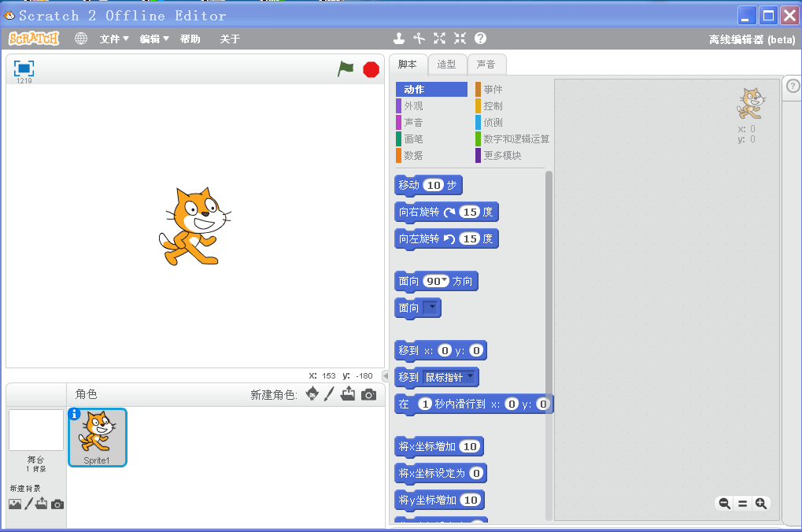
Task: Open Sprite1 info with blue i icon
Action: pyautogui.click(x=74, y=414)
